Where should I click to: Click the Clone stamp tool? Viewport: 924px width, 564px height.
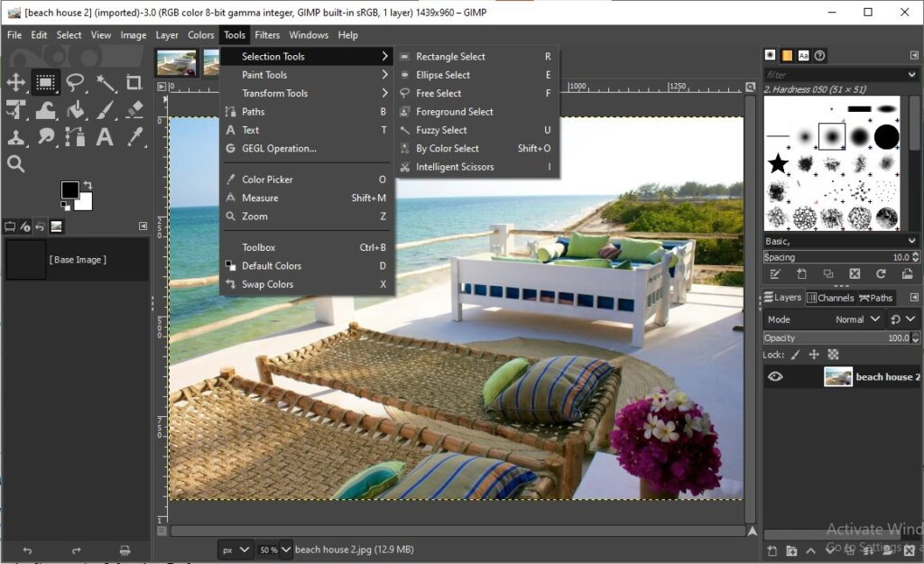(16, 137)
